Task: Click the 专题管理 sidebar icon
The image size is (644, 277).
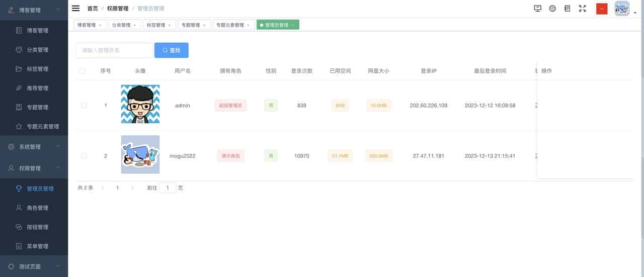Action: pos(19,107)
